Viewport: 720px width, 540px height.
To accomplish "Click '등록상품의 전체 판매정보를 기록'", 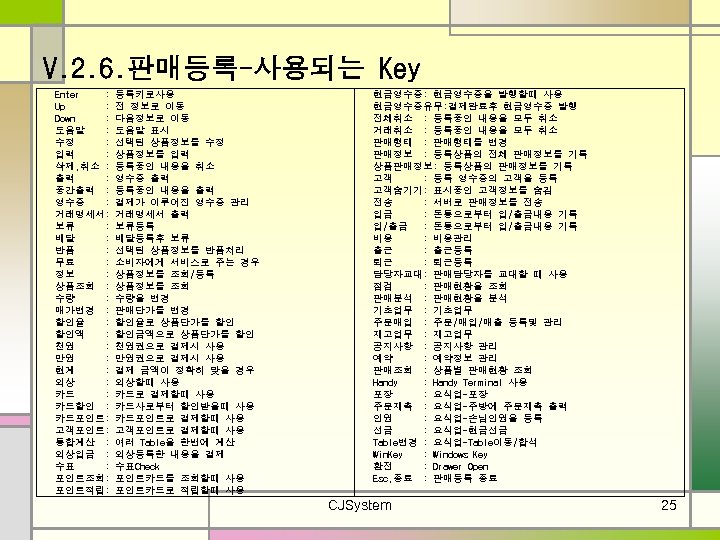I will coord(510,154).
